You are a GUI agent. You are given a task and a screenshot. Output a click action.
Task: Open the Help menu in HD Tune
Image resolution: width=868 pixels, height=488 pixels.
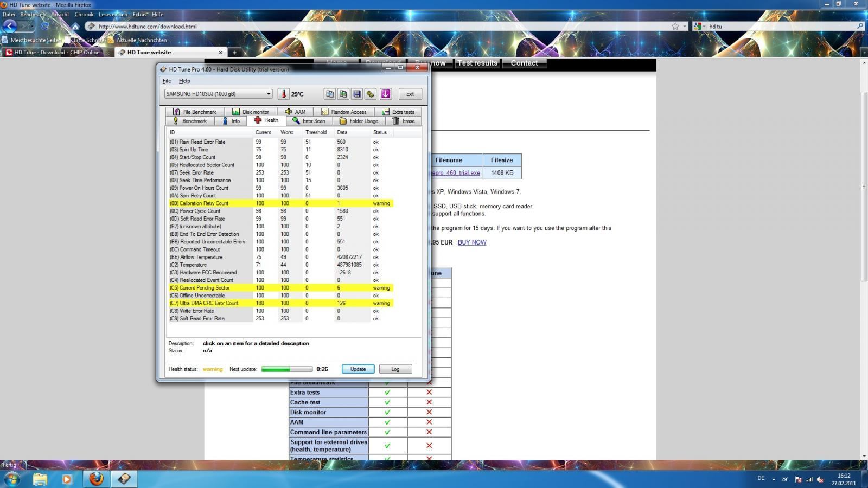[184, 81]
